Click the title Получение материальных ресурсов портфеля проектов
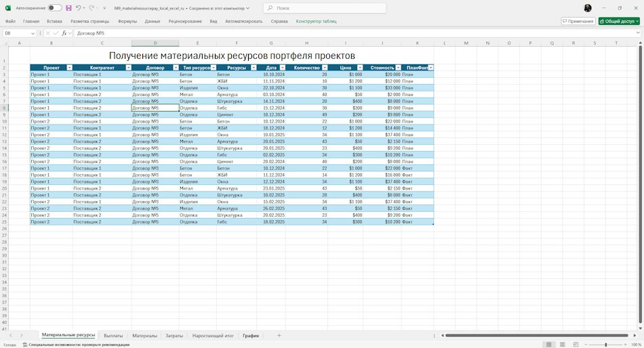The image size is (644, 348). click(232, 56)
